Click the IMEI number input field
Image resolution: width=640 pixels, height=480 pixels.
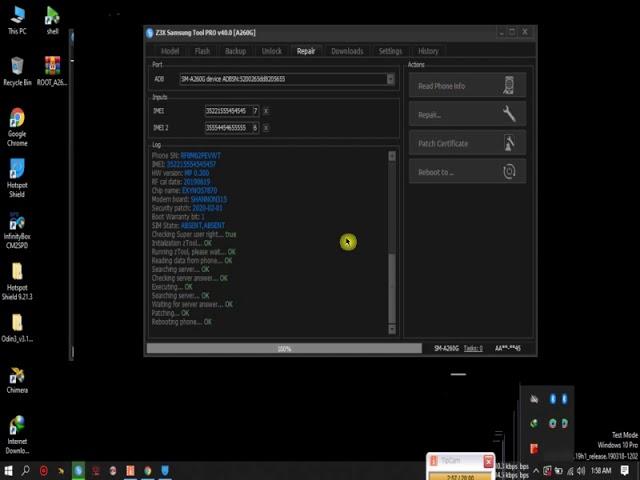[228, 111]
